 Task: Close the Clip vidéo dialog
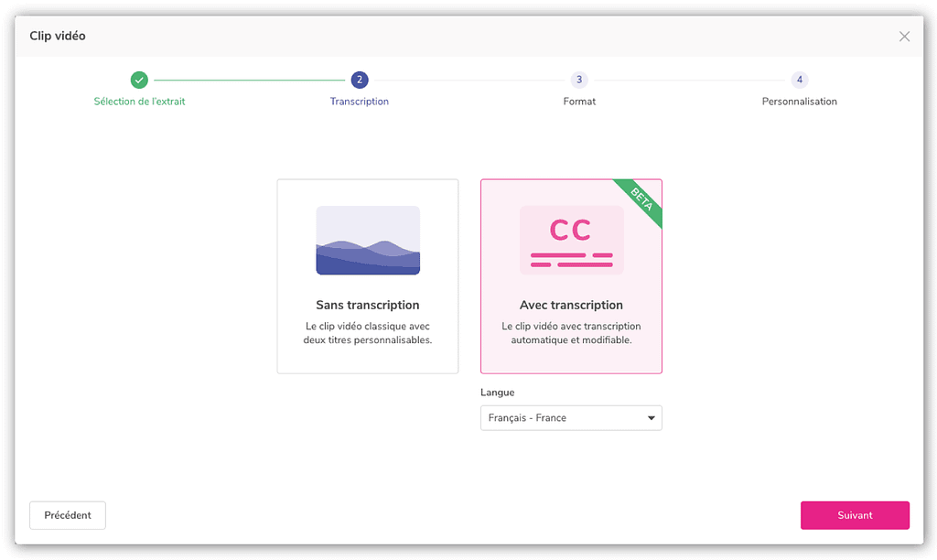(x=904, y=37)
